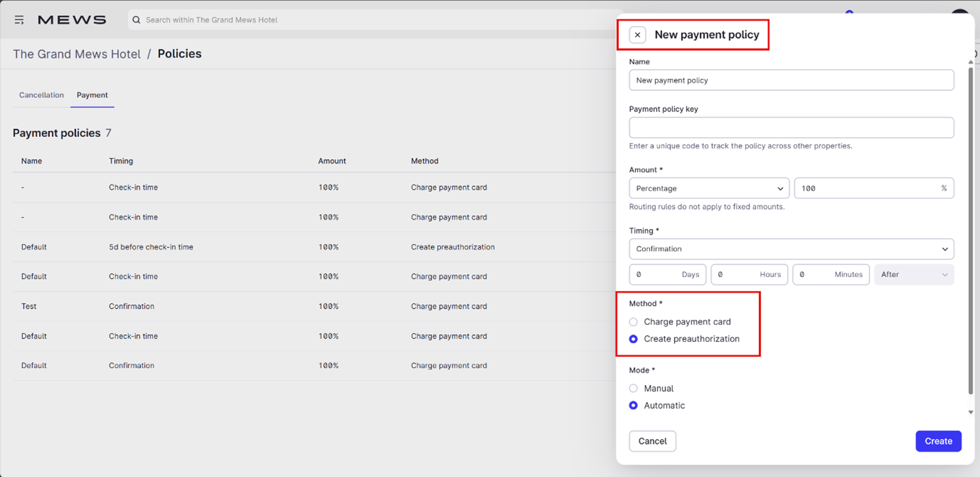Click the Hours offset field

coord(749,275)
